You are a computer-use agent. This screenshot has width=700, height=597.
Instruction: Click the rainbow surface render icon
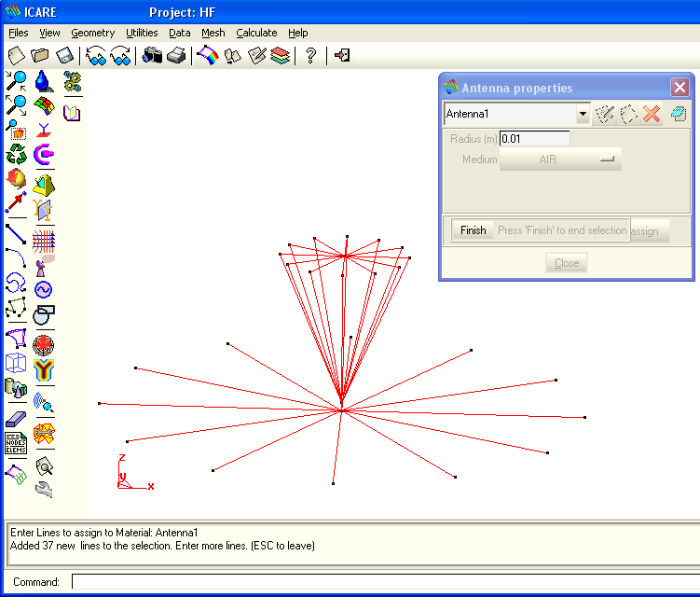pos(208,56)
